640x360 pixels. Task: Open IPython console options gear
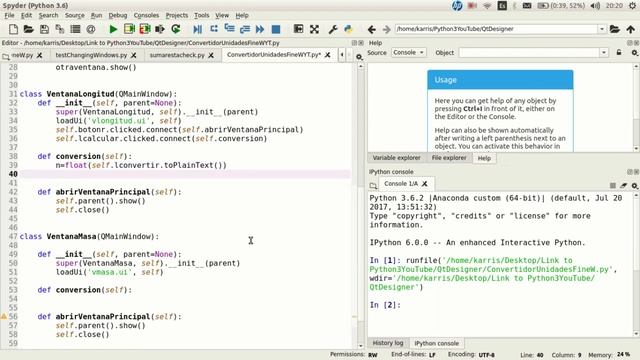point(635,185)
